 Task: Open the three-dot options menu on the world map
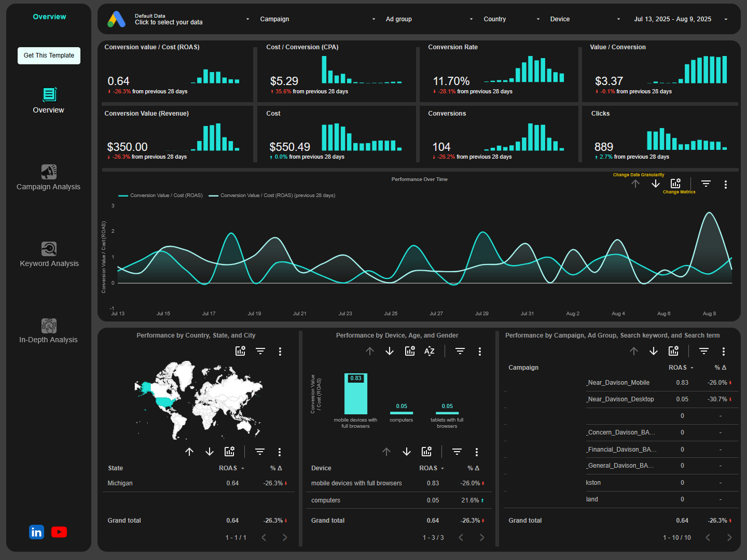[x=280, y=351]
